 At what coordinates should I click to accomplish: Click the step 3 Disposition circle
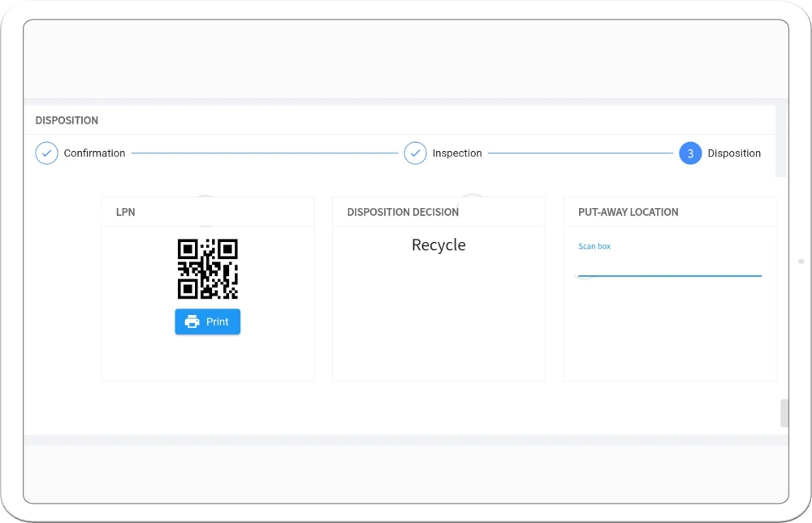tap(690, 153)
